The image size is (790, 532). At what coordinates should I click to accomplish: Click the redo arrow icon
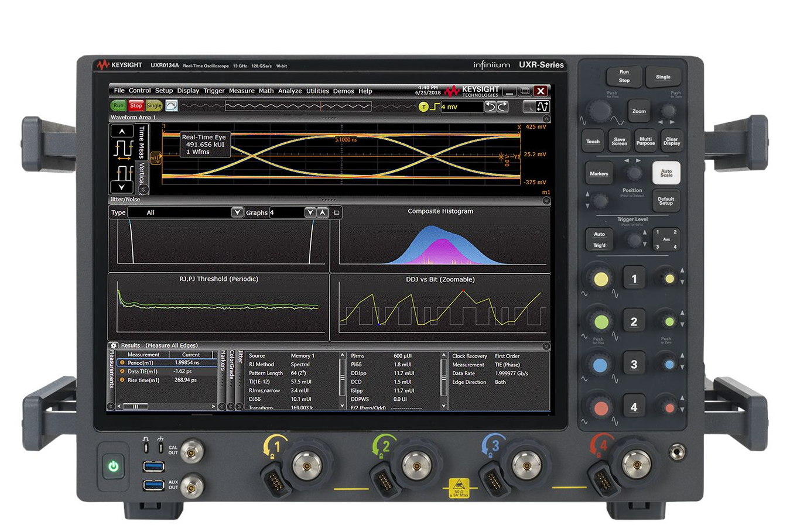(502, 107)
